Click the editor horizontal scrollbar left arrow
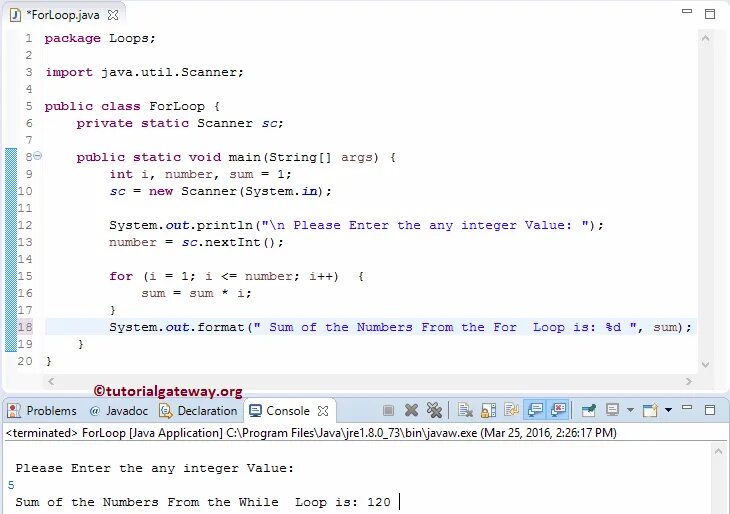730x514 pixels. click(51, 381)
